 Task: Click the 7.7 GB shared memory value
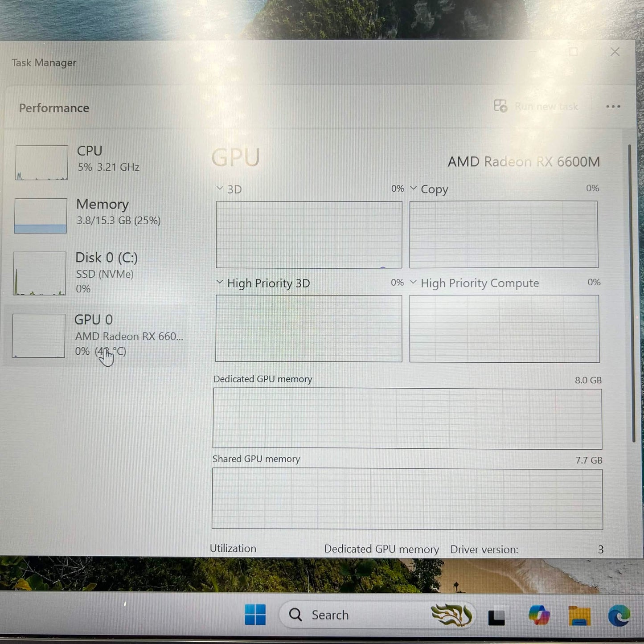[589, 460]
